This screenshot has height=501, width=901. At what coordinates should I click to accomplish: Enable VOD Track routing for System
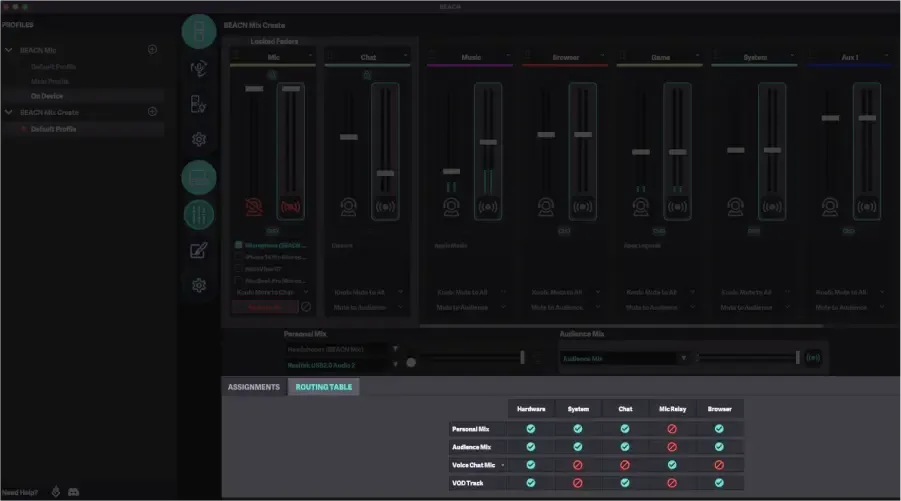[578, 483]
